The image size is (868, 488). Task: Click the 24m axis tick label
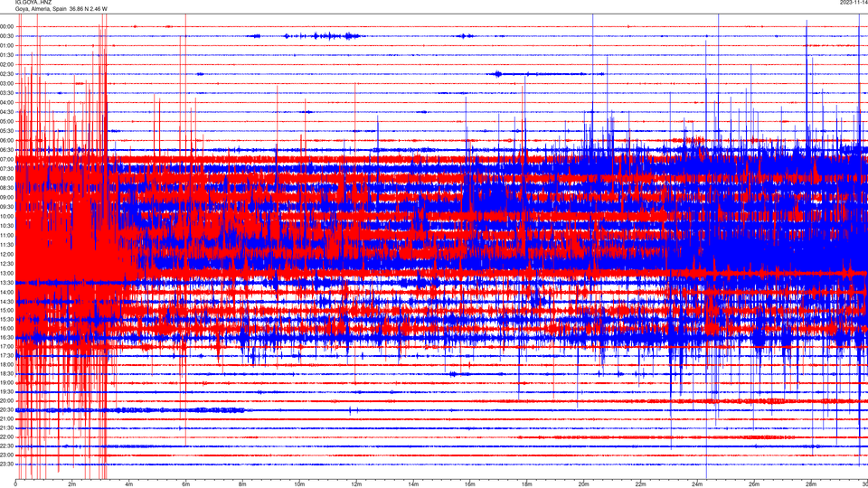click(697, 484)
